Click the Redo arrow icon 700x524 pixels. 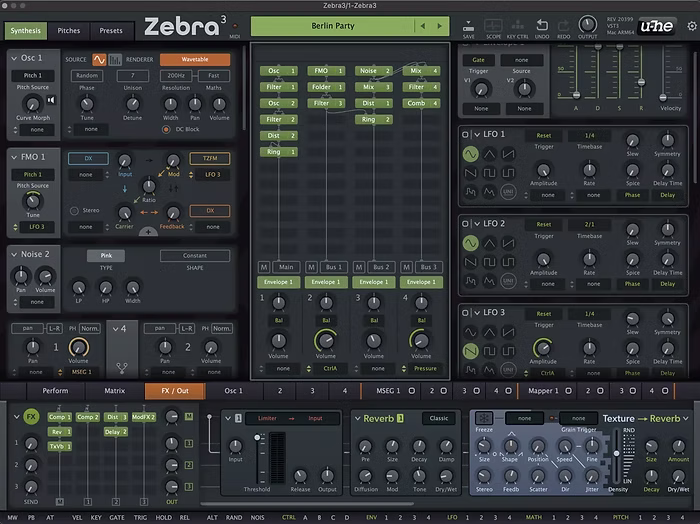pos(563,25)
